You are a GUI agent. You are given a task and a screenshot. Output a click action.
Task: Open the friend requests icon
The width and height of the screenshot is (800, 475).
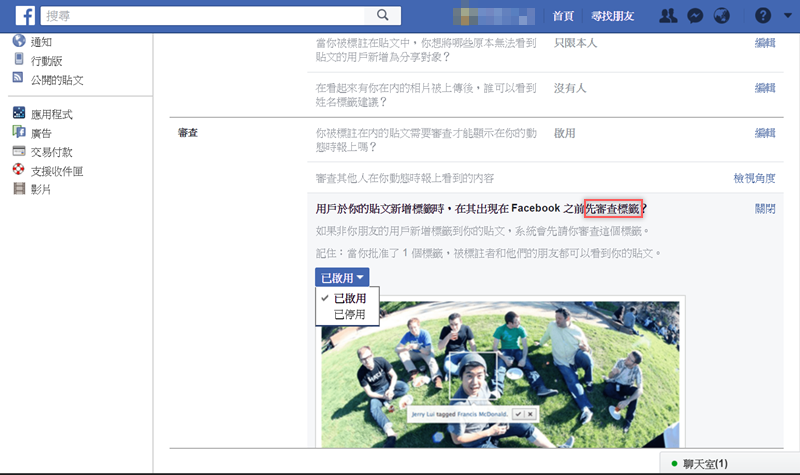point(668,16)
